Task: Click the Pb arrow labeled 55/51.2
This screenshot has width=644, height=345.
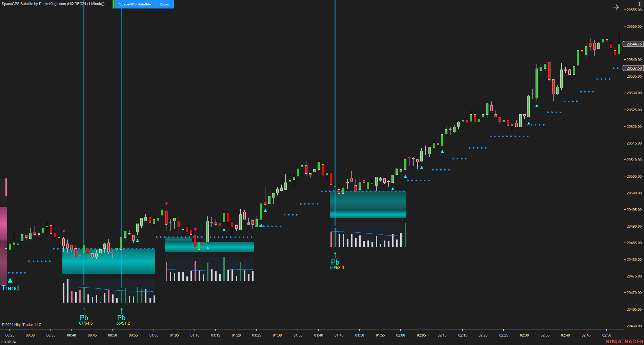Action: 121,311
